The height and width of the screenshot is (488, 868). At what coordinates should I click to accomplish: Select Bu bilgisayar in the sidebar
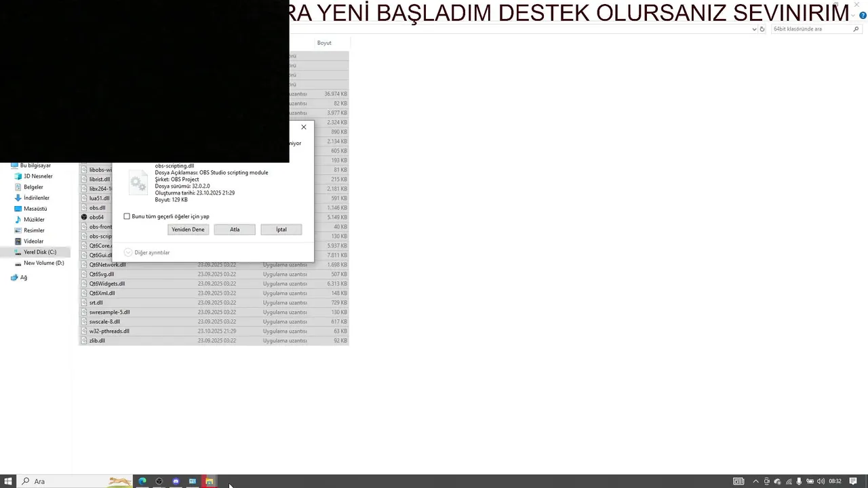[35, 165]
